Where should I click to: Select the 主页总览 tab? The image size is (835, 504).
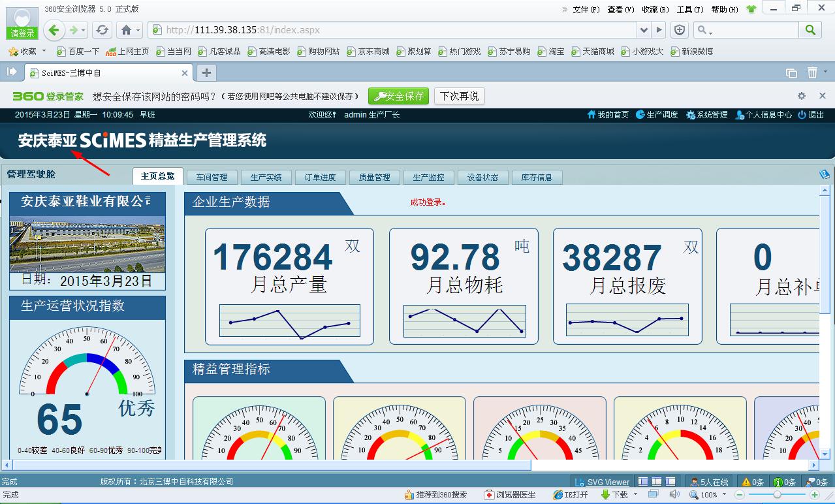157,176
